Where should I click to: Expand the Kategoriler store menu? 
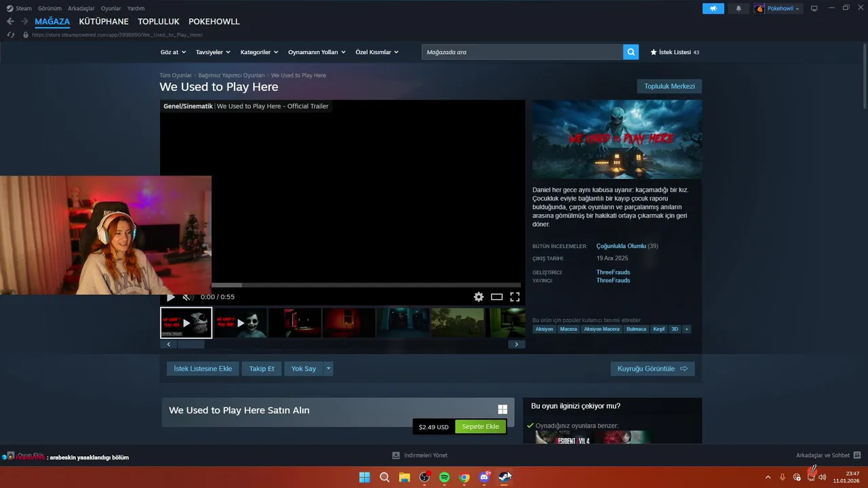(259, 52)
